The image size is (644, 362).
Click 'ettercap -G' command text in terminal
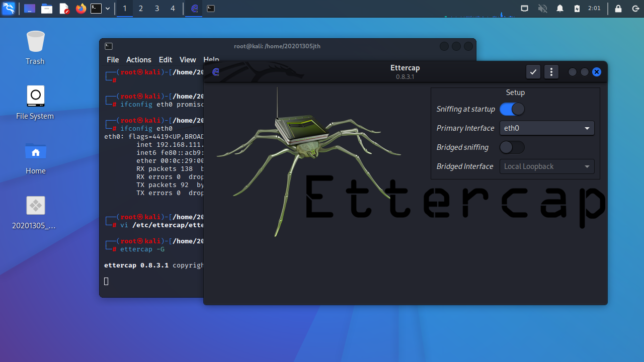[x=142, y=249]
